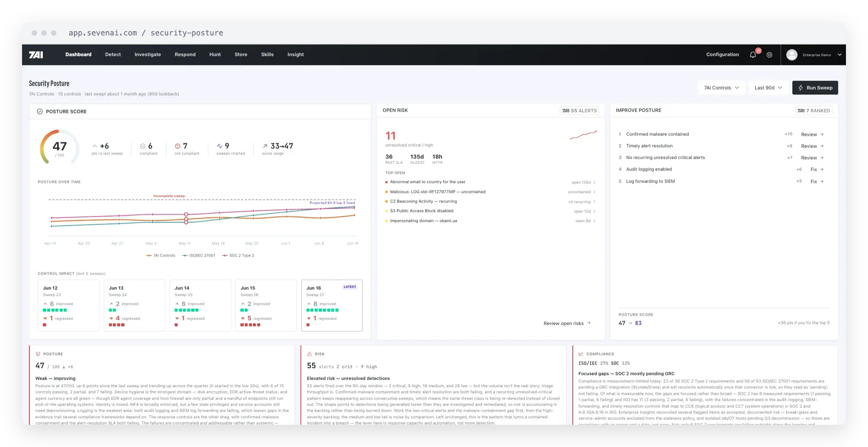
Task: Open S3 Public Access Block alert chevron
Action: click(x=594, y=211)
